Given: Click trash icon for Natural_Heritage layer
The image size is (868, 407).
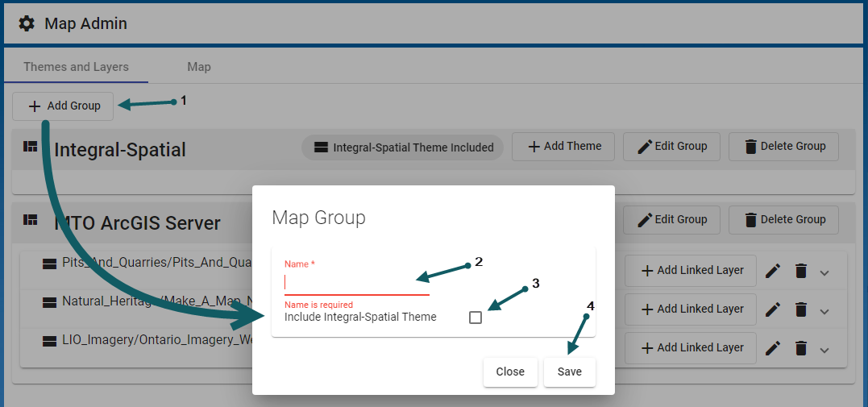Looking at the screenshot, I should pyautogui.click(x=800, y=309).
